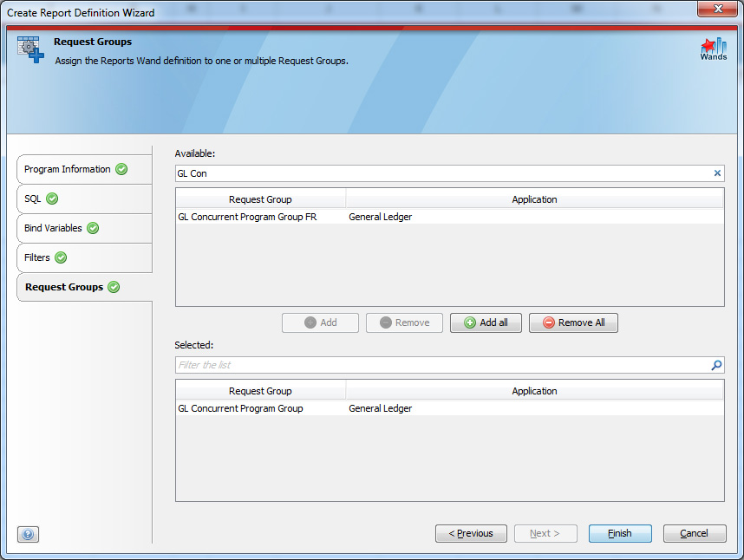Click the Request Groups header wizard icon
This screenshot has height=560, width=744.
click(x=30, y=49)
